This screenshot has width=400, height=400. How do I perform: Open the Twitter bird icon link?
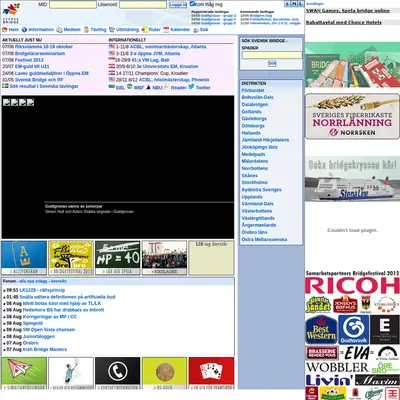click(x=191, y=87)
